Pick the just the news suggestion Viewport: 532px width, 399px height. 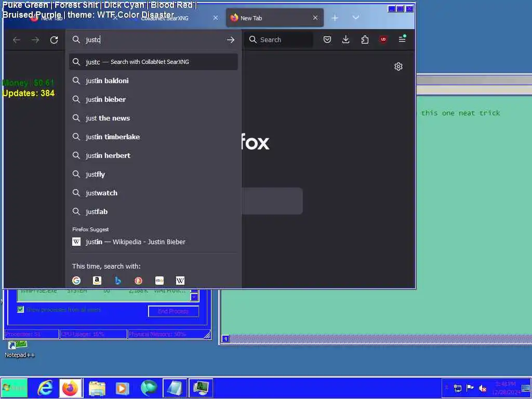(x=153, y=118)
